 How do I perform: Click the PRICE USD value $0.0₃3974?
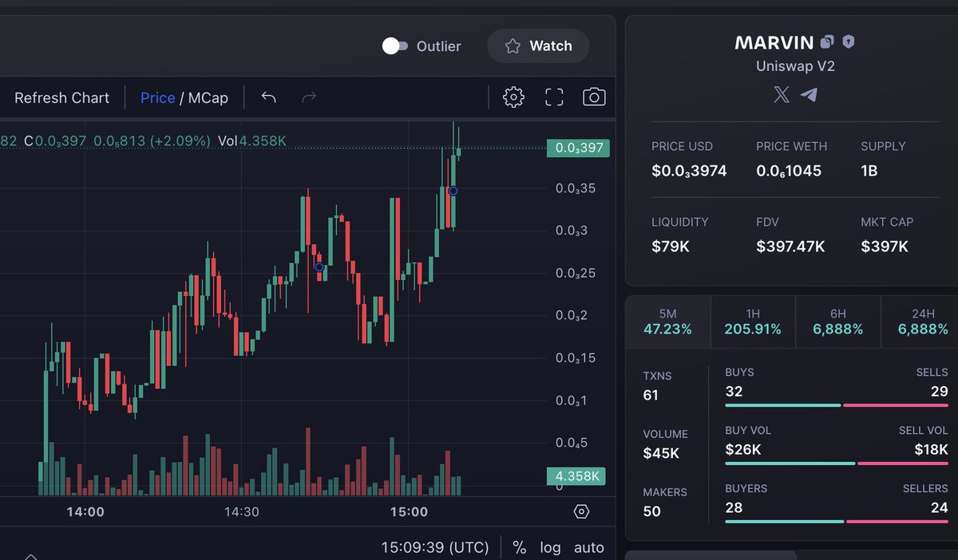click(689, 171)
